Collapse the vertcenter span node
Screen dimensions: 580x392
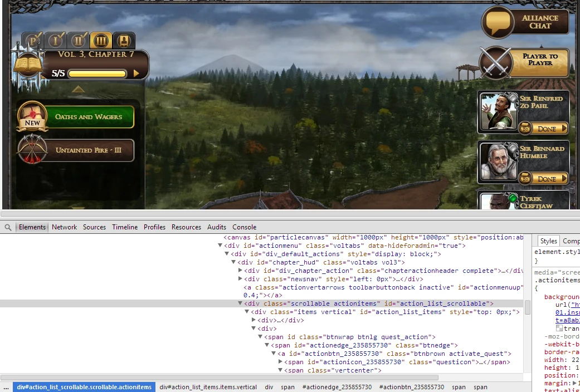pyautogui.click(x=280, y=370)
